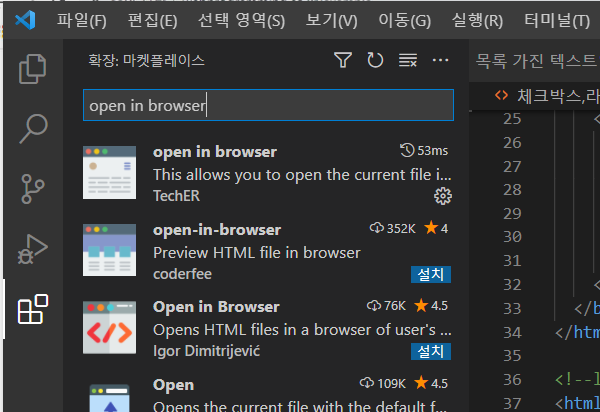Viewport: 600px width, 412px height.
Task: Open Source Control view
Action: 33,189
